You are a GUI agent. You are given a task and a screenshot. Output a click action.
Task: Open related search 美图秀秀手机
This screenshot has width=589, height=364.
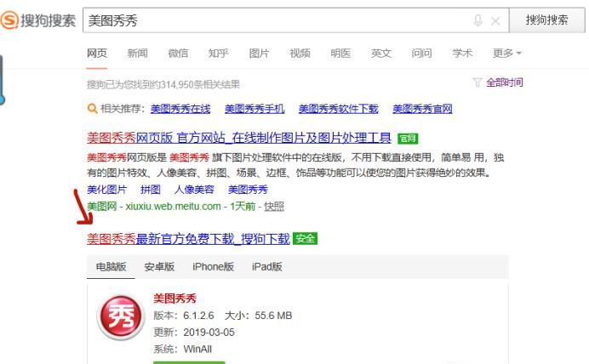254,109
